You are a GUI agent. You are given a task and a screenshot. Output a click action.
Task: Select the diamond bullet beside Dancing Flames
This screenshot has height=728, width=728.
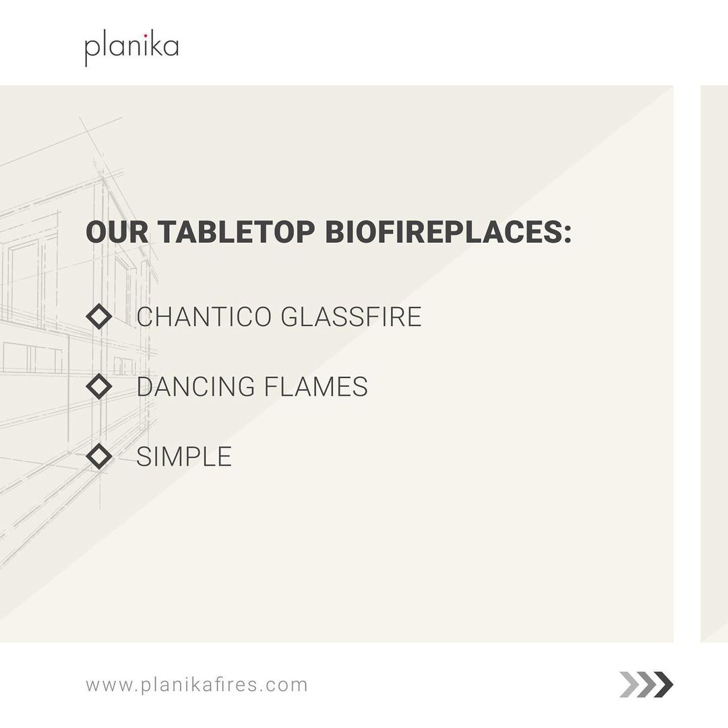coord(99,386)
